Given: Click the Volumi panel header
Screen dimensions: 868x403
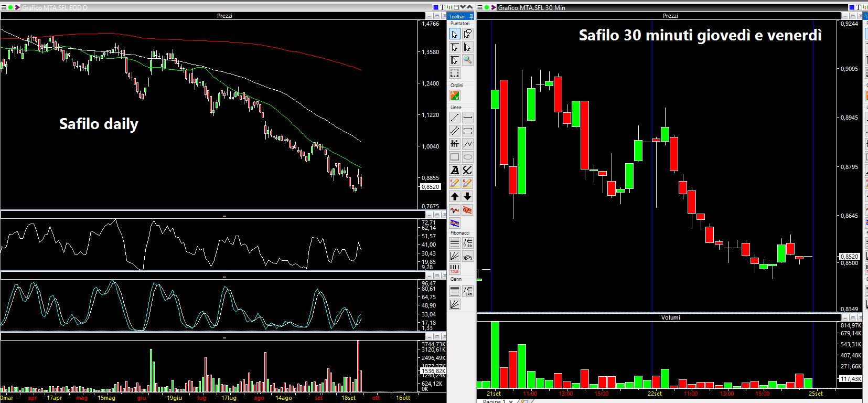Looking at the screenshot, I should pyautogui.click(x=670, y=317).
